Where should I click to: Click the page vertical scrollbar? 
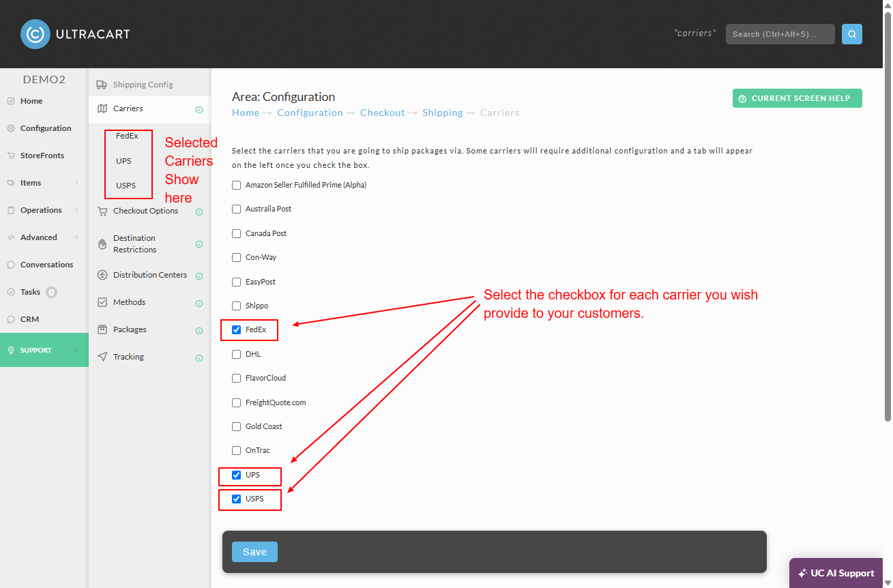(x=888, y=218)
